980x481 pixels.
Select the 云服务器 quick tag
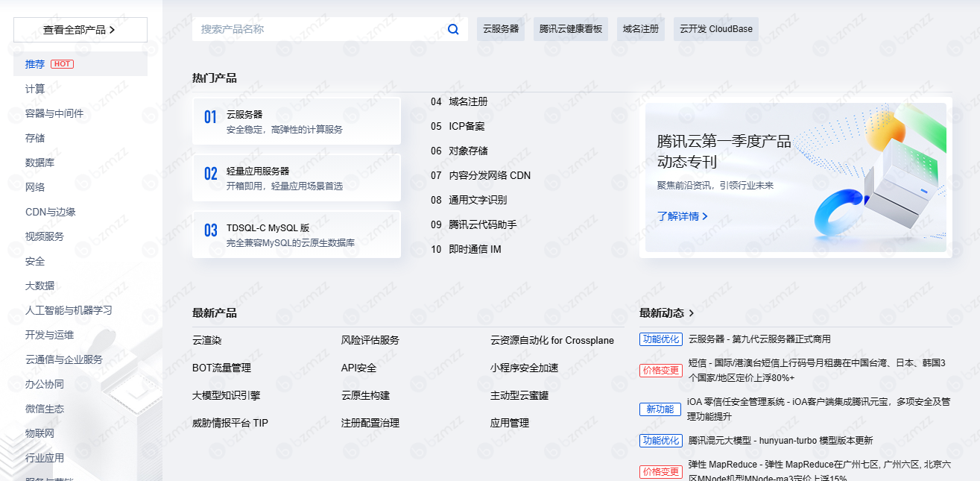point(501,29)
